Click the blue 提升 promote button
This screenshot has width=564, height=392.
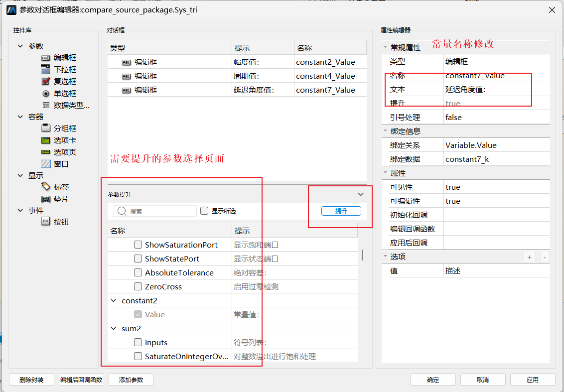341,211
